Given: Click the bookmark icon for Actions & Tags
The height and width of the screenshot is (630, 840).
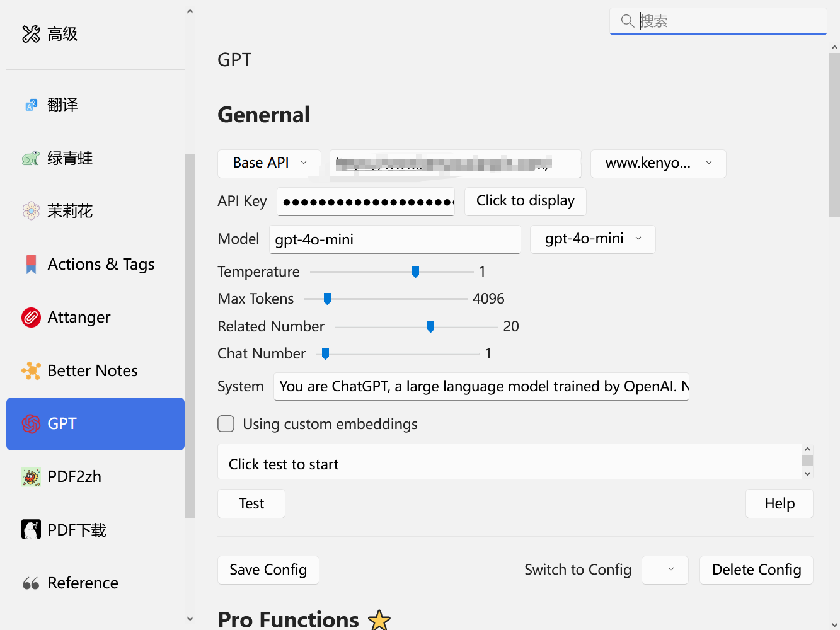Looking at the screenshot, I should click(31, 264).
